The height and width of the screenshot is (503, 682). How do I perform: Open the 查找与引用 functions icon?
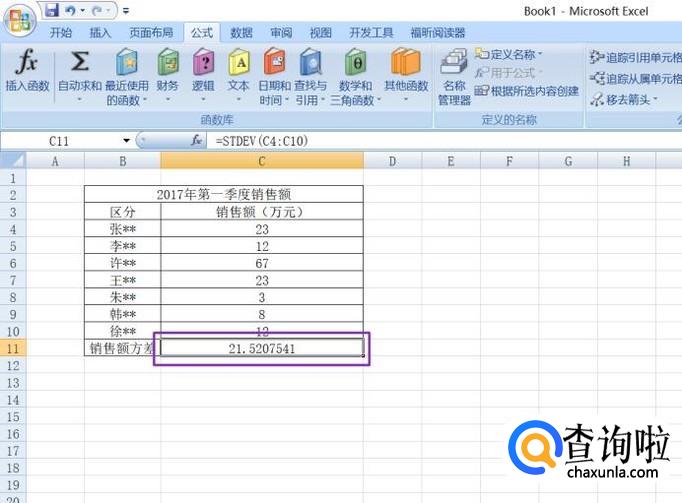311,62
